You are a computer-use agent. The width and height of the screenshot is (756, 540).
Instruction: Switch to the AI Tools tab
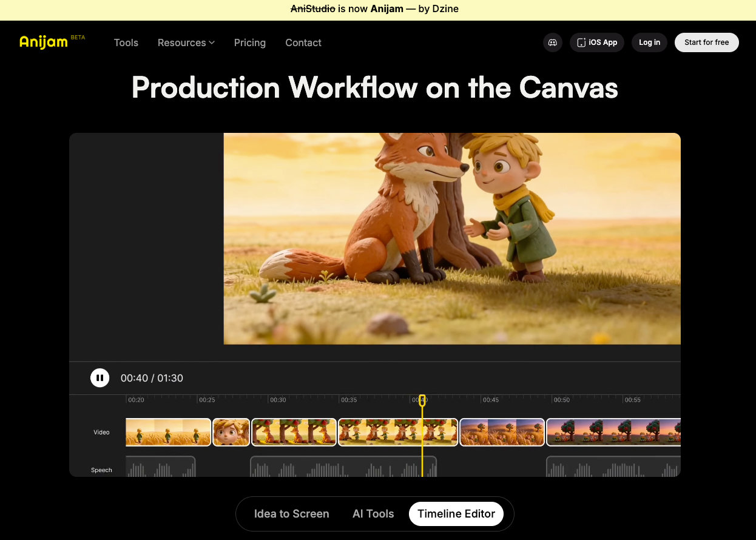coord(373,514)
